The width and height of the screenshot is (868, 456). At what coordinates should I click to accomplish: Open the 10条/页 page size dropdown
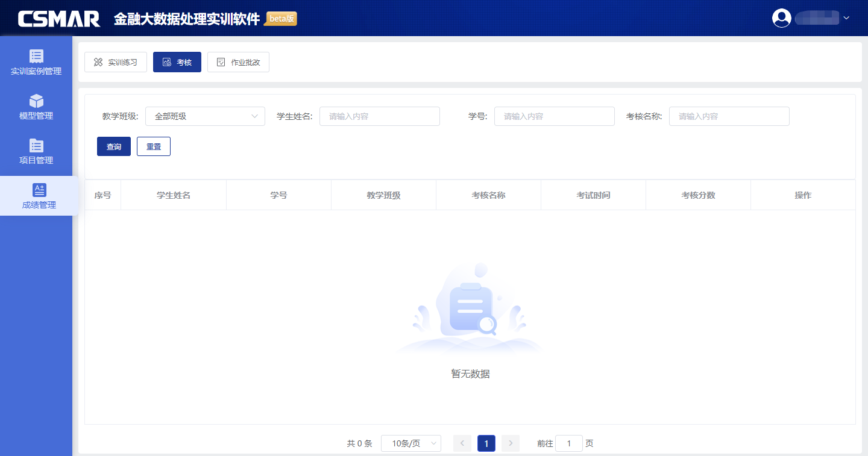(410, 443)
